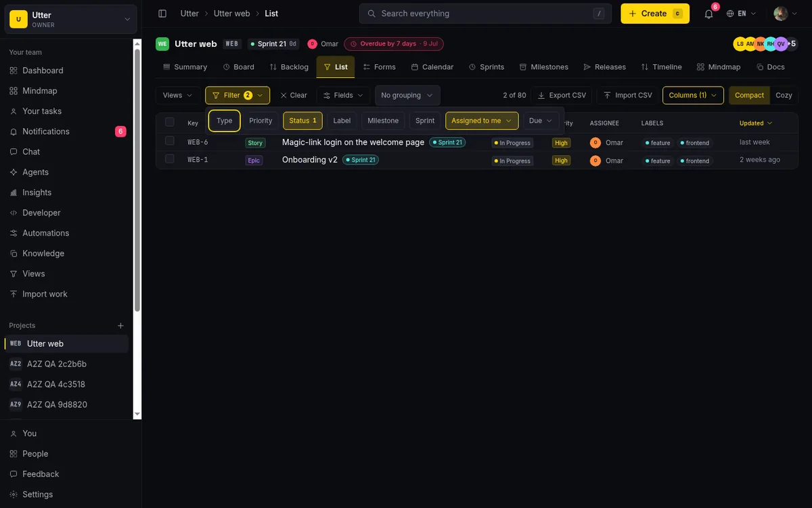Switch to Cozy density

(x=784, y=96)
